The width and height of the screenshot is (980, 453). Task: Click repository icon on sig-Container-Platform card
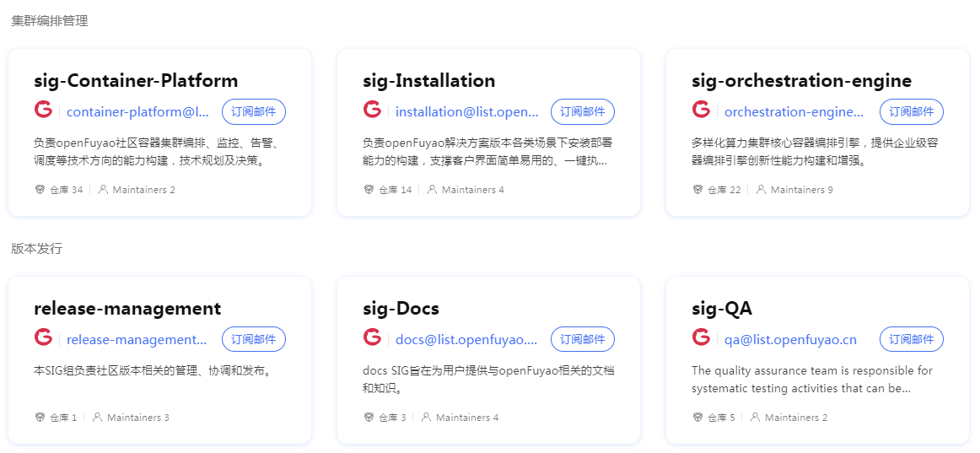coord(40,190)
